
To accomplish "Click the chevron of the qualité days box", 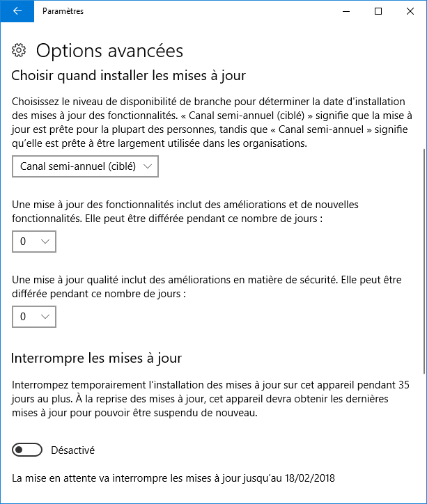I will point(45,317).
